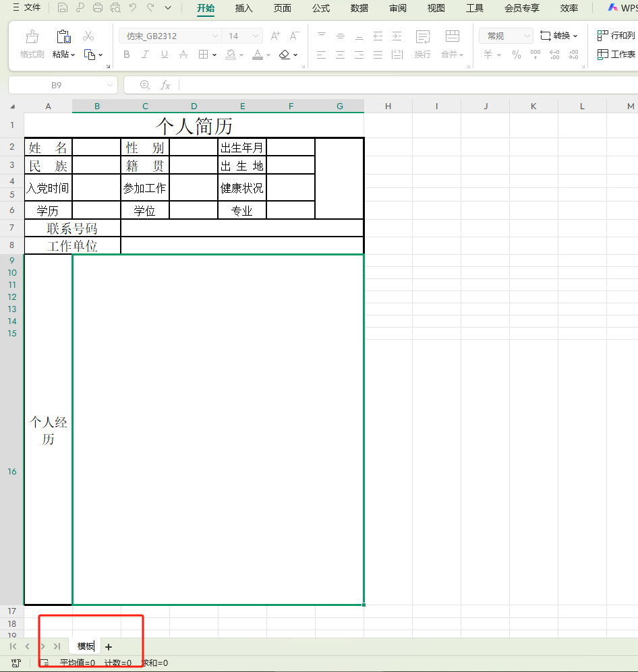Decrease font size with A- icon

294,36
